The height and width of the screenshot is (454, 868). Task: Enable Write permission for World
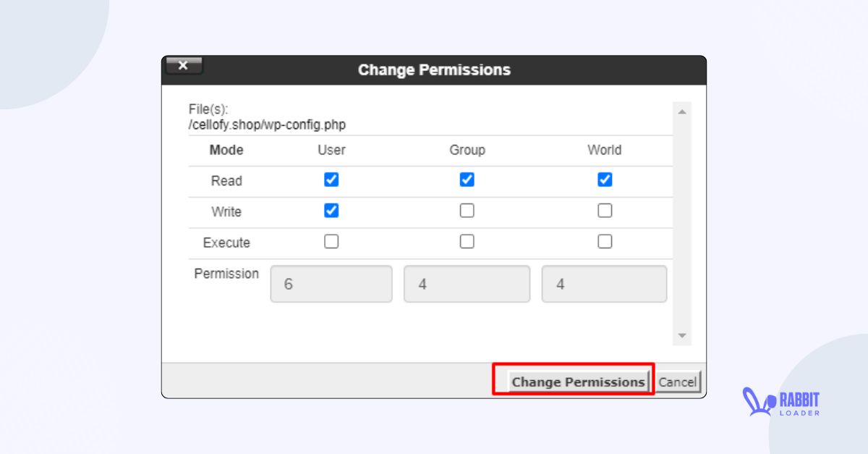[605, 210]
